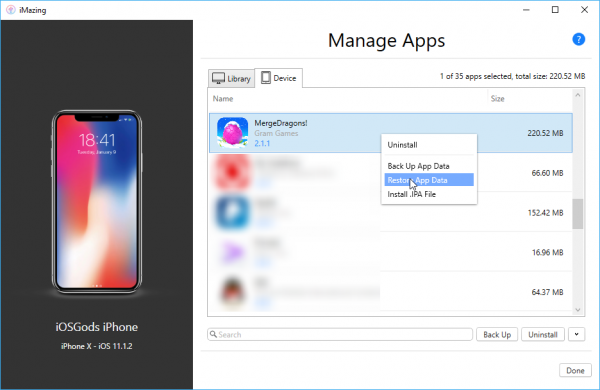Click the Done button
This screenshot has height=390, width=600.
tap(575, 370)
